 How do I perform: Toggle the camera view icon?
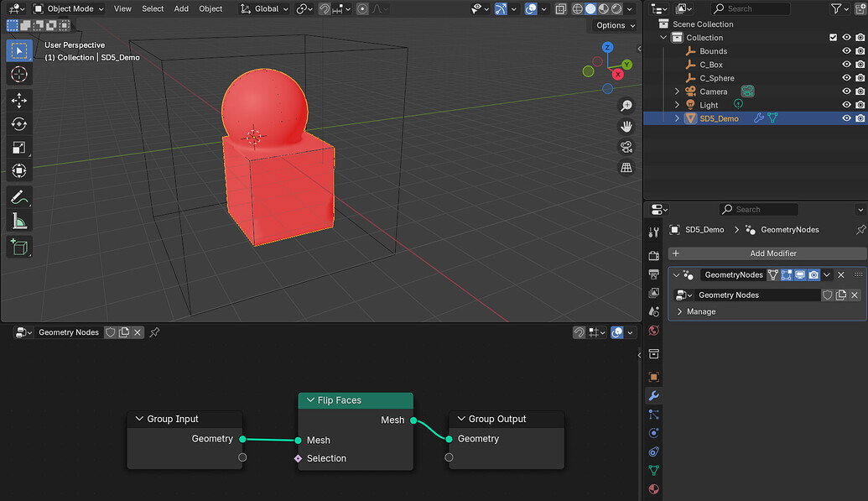click(626, 147)
